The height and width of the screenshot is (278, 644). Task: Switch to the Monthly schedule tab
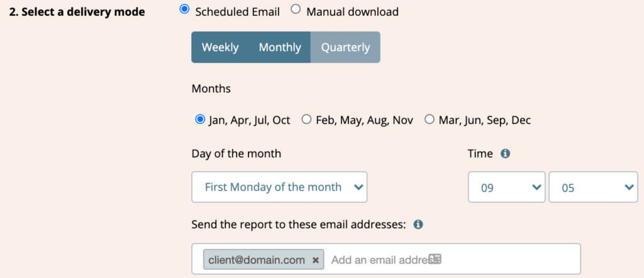click(x=280, y=47)
